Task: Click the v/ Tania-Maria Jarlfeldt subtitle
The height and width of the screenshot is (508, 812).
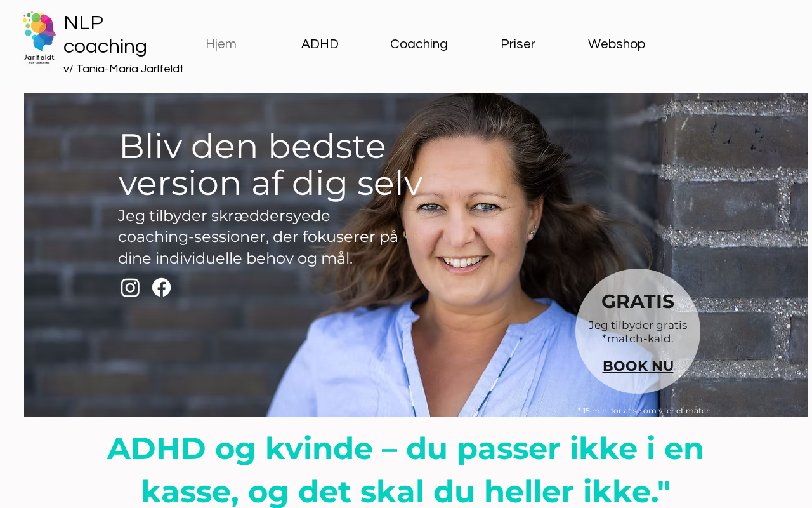Action: point(124,69)
